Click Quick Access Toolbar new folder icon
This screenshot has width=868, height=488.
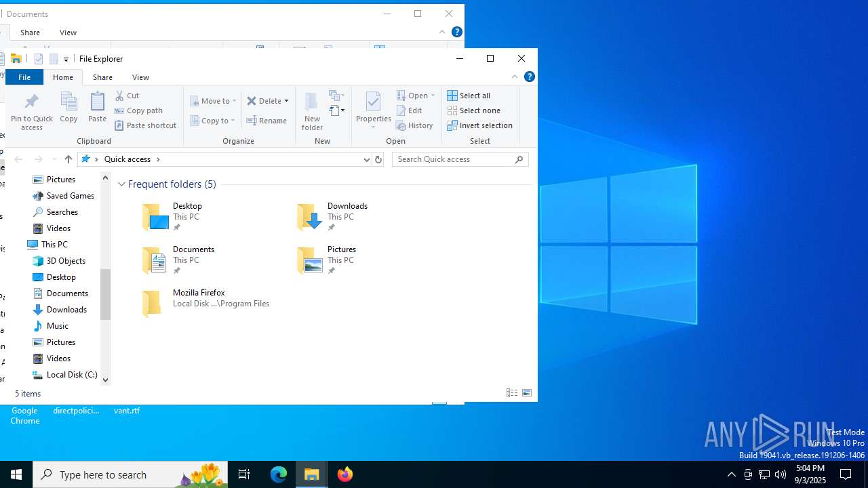pos(54,59)
